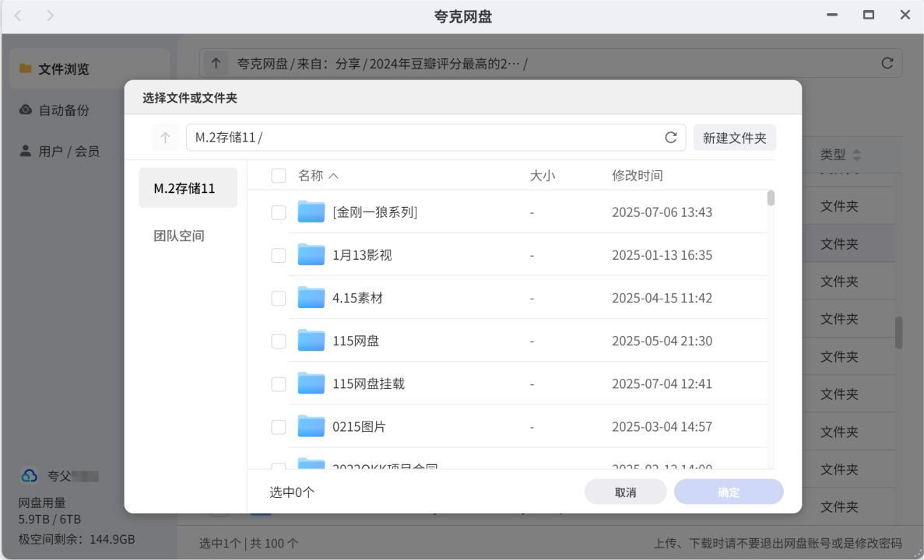The height and width of the screenshot is (560, 924).
Task: Check the box for 0215图片
Action: pyautogui.click(x=278, y=427)
